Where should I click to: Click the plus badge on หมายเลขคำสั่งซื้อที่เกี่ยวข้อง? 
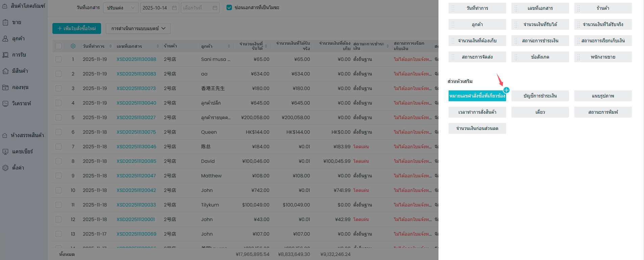pos(506,90)
